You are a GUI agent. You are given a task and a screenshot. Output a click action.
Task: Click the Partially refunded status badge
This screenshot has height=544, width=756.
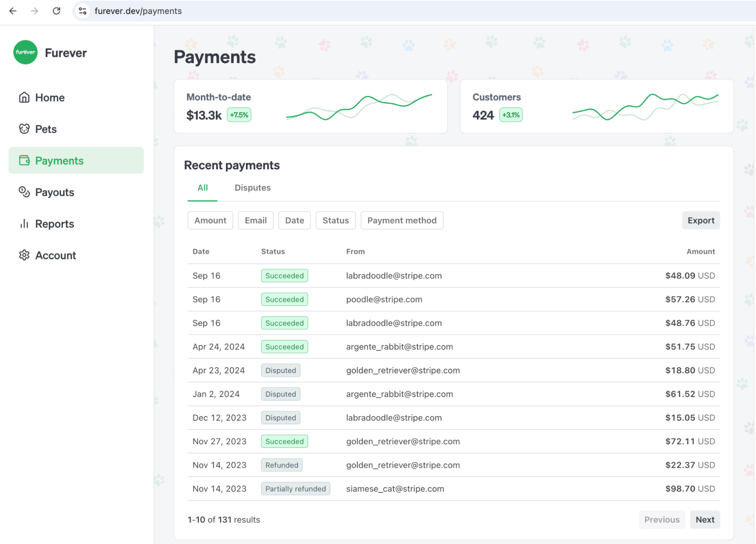[x=295, y=489]
